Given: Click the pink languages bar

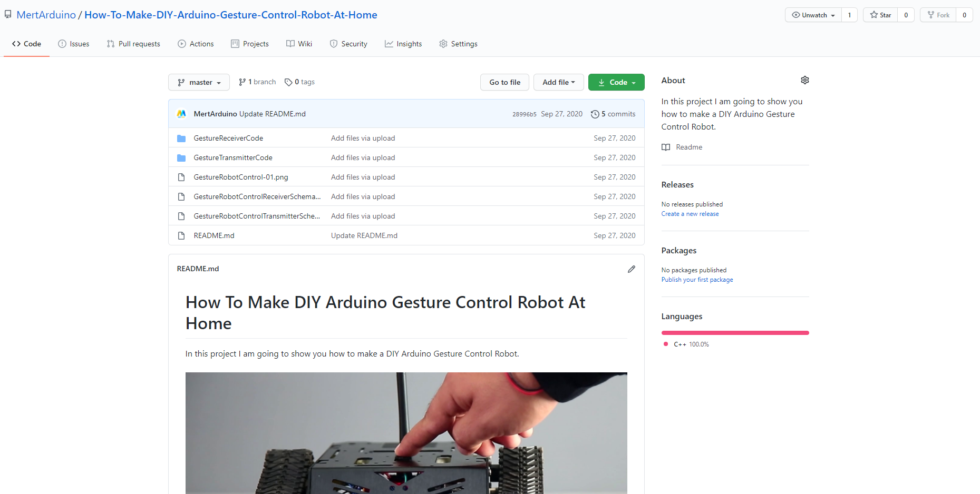Looking at the screenshot, I should [x=735, y=333].
